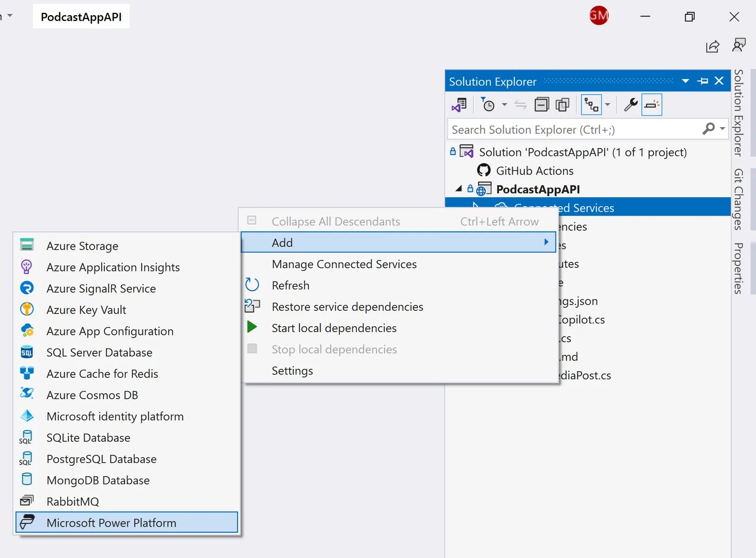This screenshot has width=756, height=558.
Task: Click the Share icon near the top right
Action: [x=713, y=46]
